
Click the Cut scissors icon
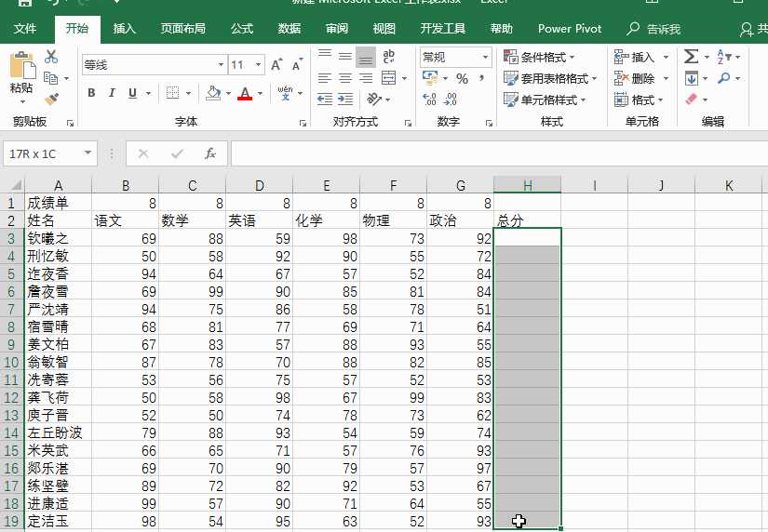pos(51,57)
